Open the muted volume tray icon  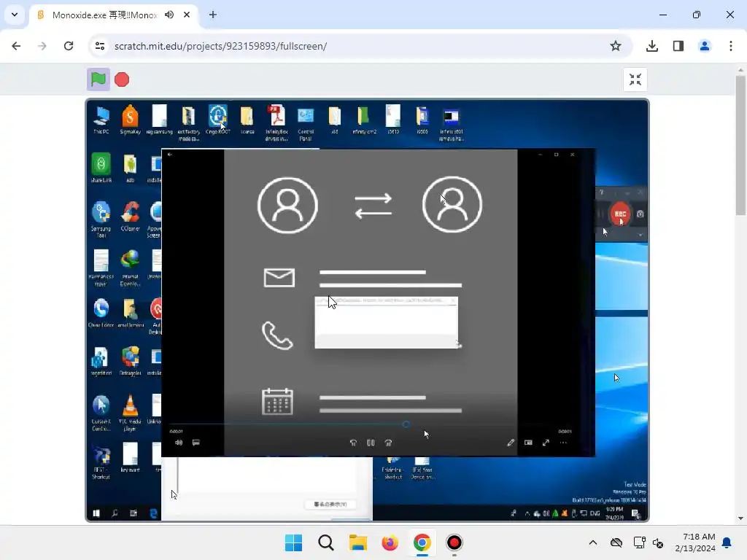pyautogui.click(x=658, y=542)
